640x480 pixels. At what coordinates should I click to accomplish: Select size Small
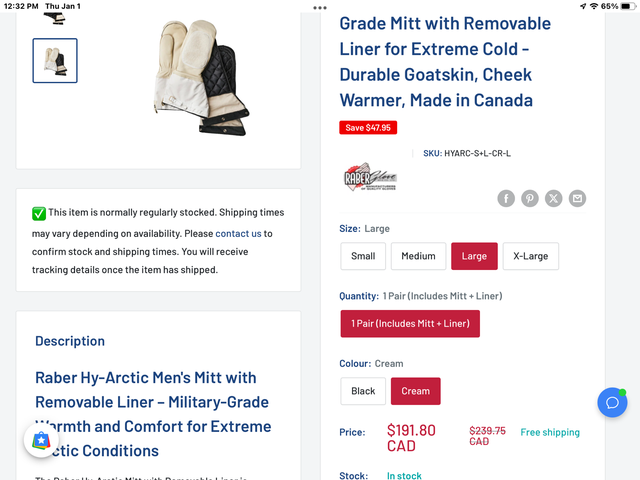coord(363,256)
